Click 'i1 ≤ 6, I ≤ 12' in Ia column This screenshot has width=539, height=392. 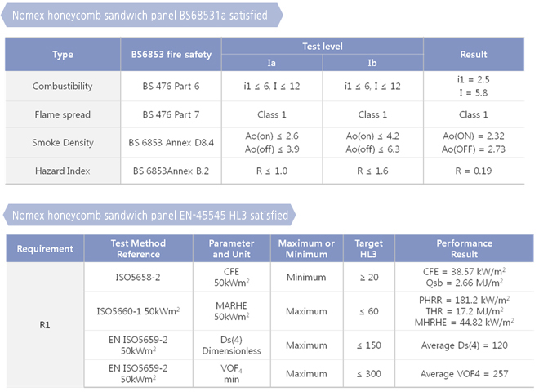click(x=272, y=86)
